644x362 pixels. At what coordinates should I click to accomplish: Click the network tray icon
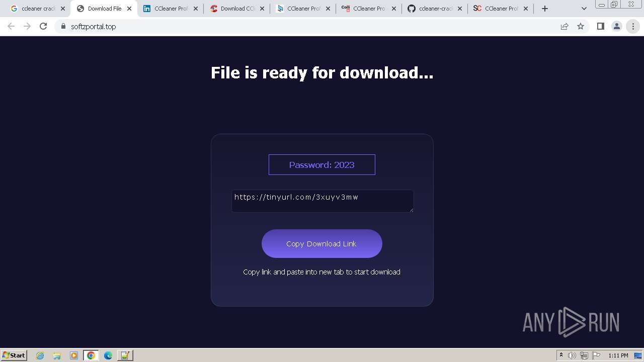[x=584, y=355]
